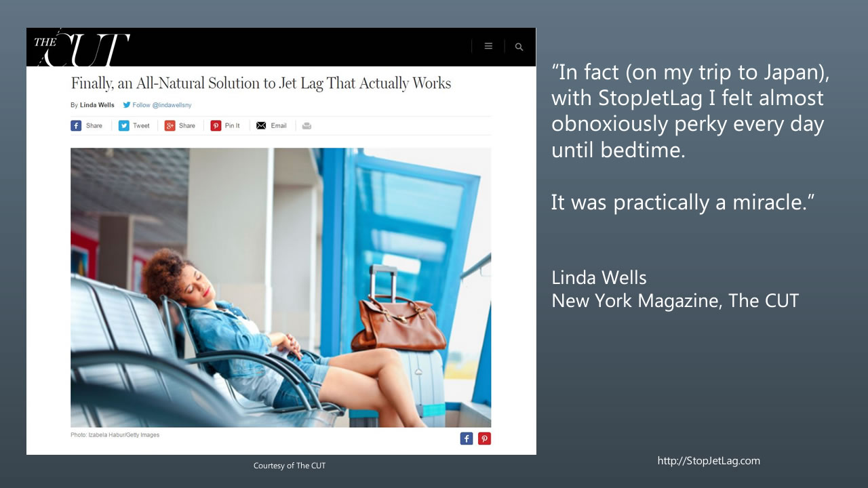
Task: Click the Email text label
Action: tap(279, 125)
